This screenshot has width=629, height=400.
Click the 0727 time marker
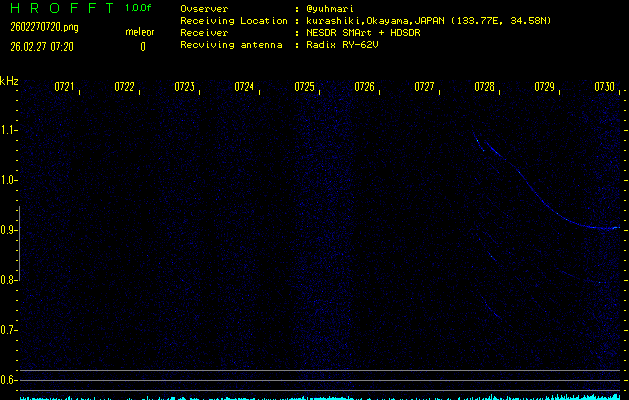(424, 87)
